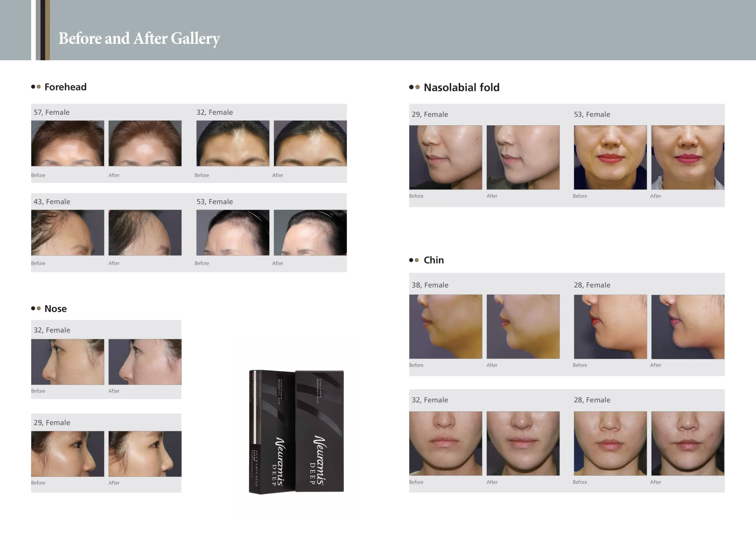Click the 38 Female chin Before photo
This screenshot has width=756, height=534.
[446, 327]
